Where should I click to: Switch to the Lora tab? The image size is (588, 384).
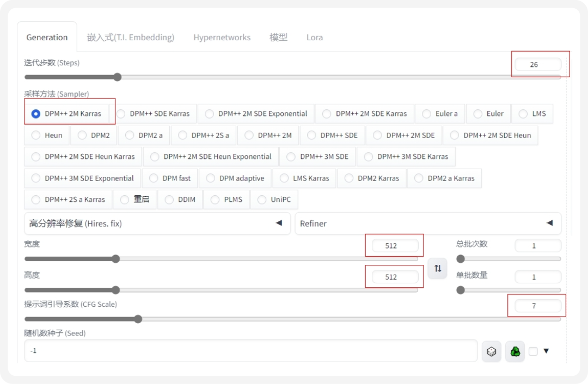point(315,38)
